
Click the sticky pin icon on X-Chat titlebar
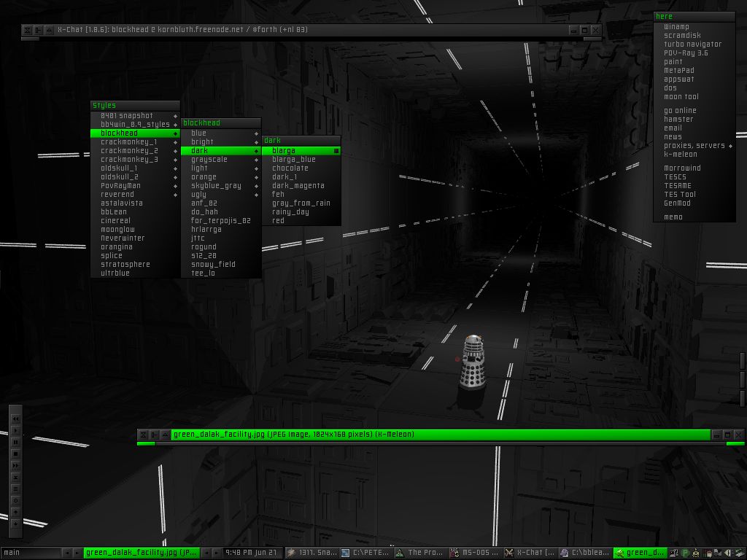click(38, 30)
